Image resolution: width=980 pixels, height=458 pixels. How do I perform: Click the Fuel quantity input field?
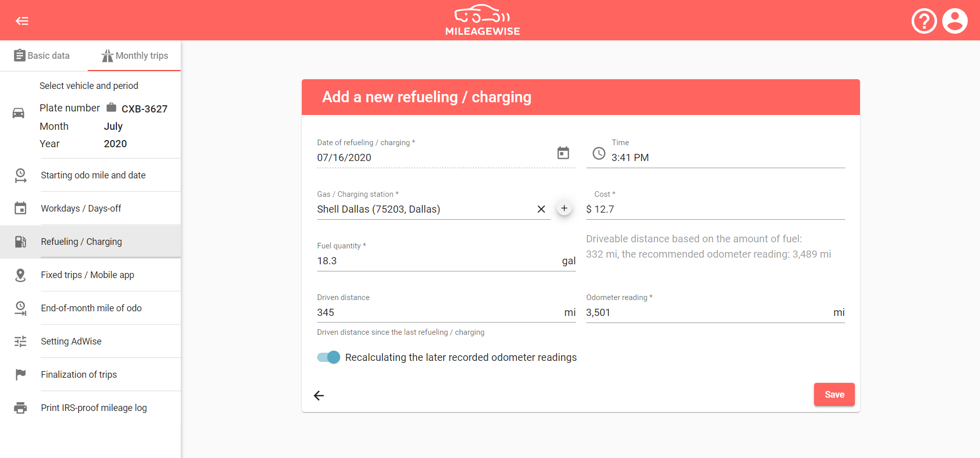437,261
